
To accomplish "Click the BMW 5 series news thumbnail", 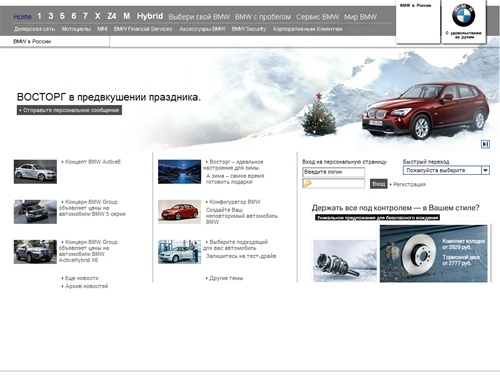I will click(35, 212).
